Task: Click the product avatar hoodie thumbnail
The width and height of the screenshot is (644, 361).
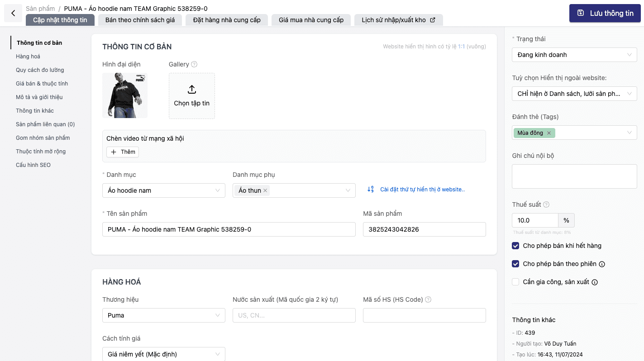Action: click(x=125, y=95)
